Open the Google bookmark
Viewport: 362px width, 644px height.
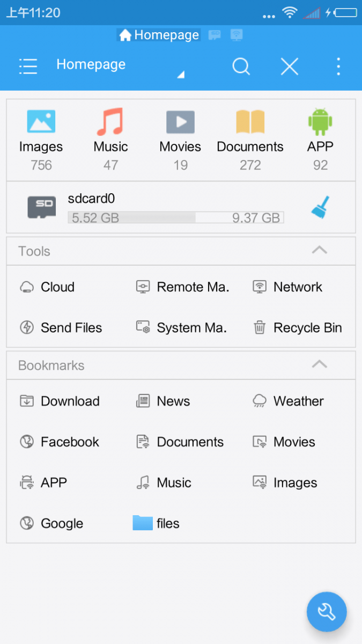tap(51, 523)
